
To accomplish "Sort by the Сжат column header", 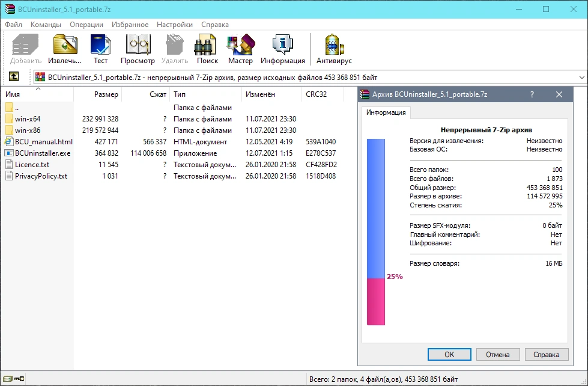I will (146, 94).
